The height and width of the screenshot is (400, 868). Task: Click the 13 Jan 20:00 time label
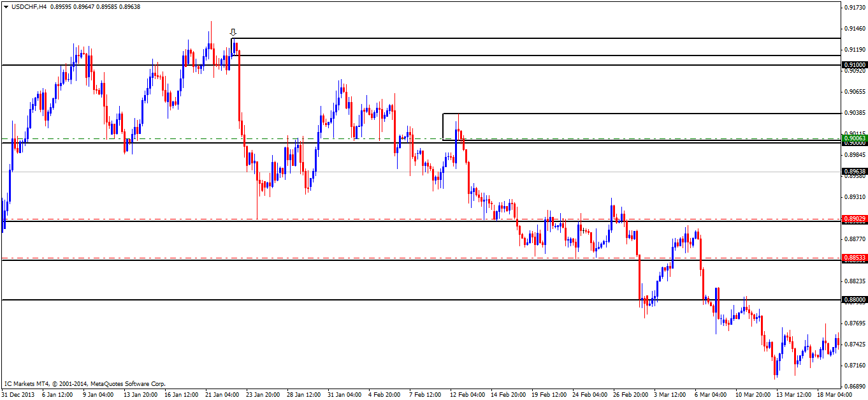click(140, 394)
